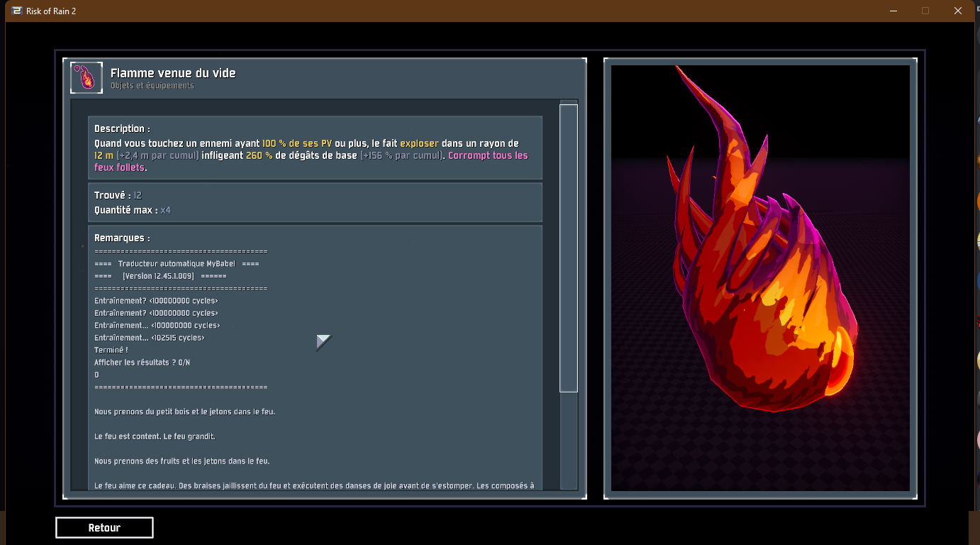Click the scrollbar track below the thumb
This screenshot has width=980, height=545.
(x=568, y=440)
